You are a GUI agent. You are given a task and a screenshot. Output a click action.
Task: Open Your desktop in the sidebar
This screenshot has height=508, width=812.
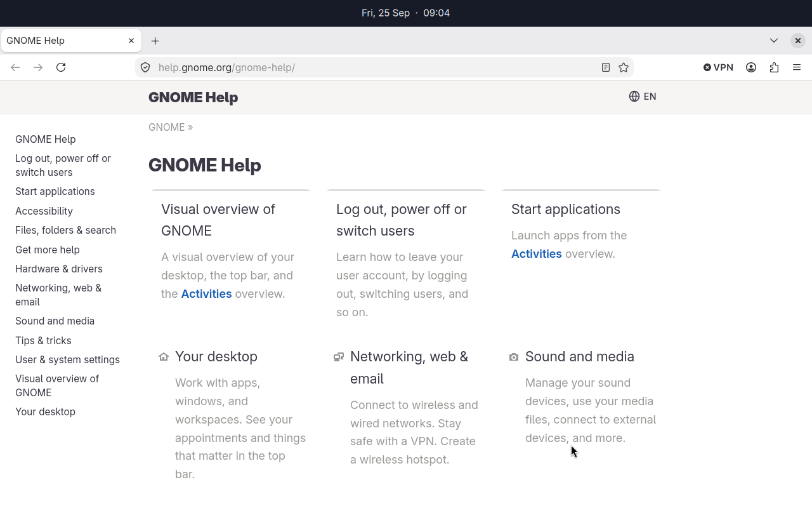[x=45, y=411]
